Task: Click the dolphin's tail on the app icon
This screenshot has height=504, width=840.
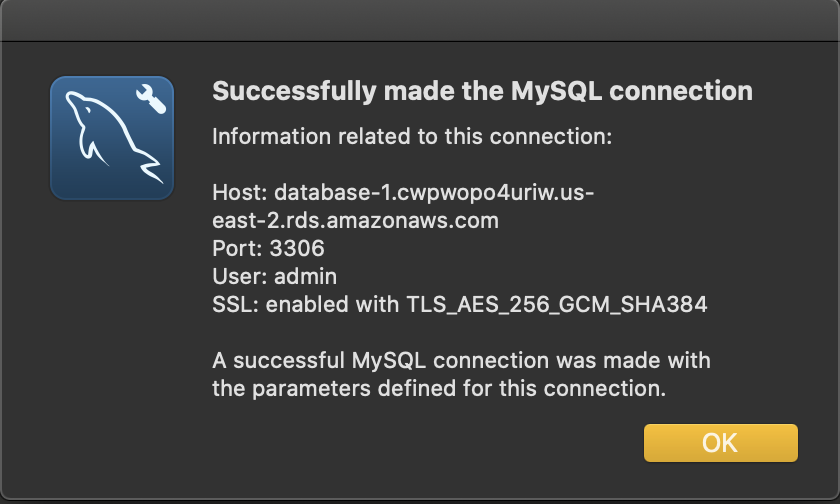Action: pos(151,169)
